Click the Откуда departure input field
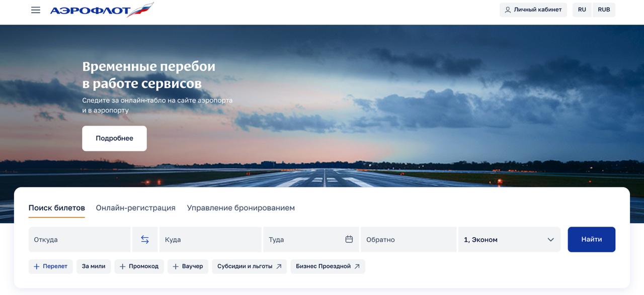 click(79, 240)
